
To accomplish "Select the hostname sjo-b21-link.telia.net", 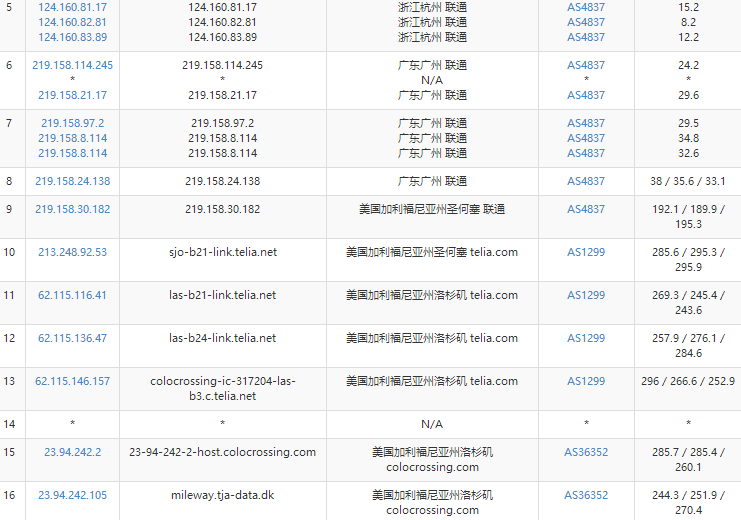I will (x=223, y=252).
